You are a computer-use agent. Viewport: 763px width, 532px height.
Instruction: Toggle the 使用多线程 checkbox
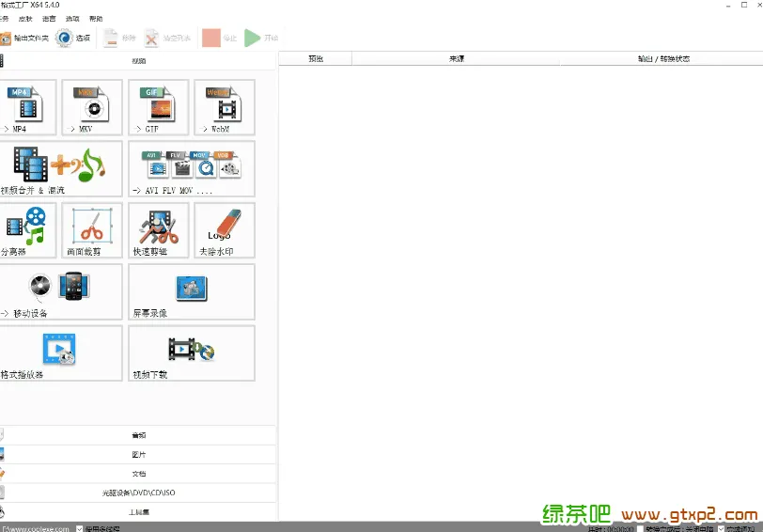tap(80, 528)
